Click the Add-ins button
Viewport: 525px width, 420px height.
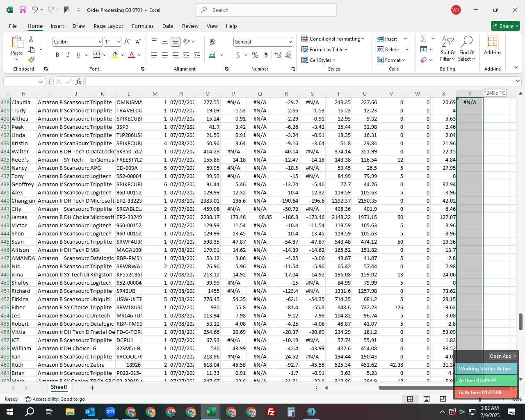(493, 45)
